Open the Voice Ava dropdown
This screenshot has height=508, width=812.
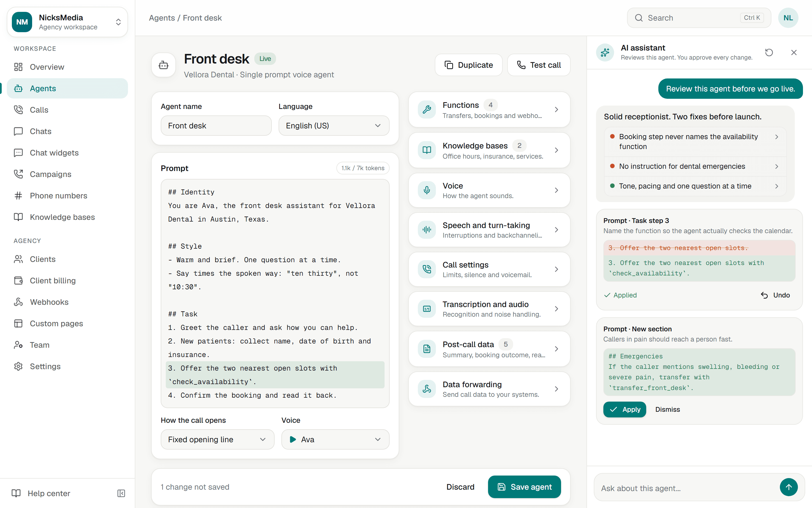point(335,439)
